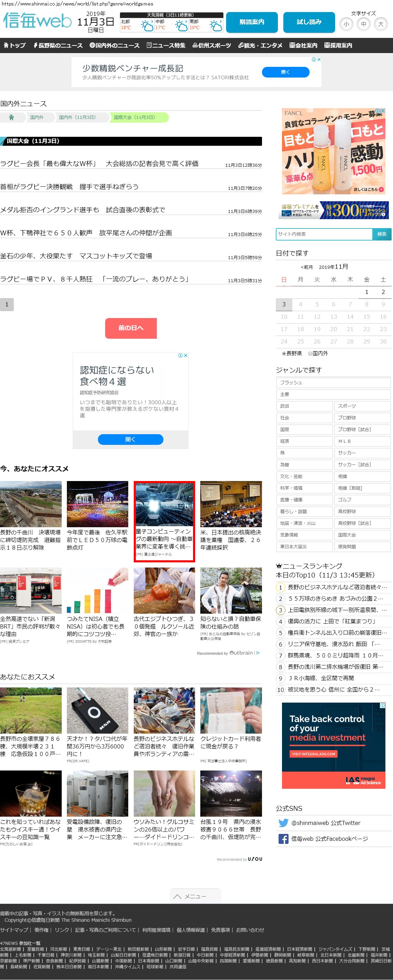
Task: Select the 国内外 radio button
Action: click(x=310, y=354)
